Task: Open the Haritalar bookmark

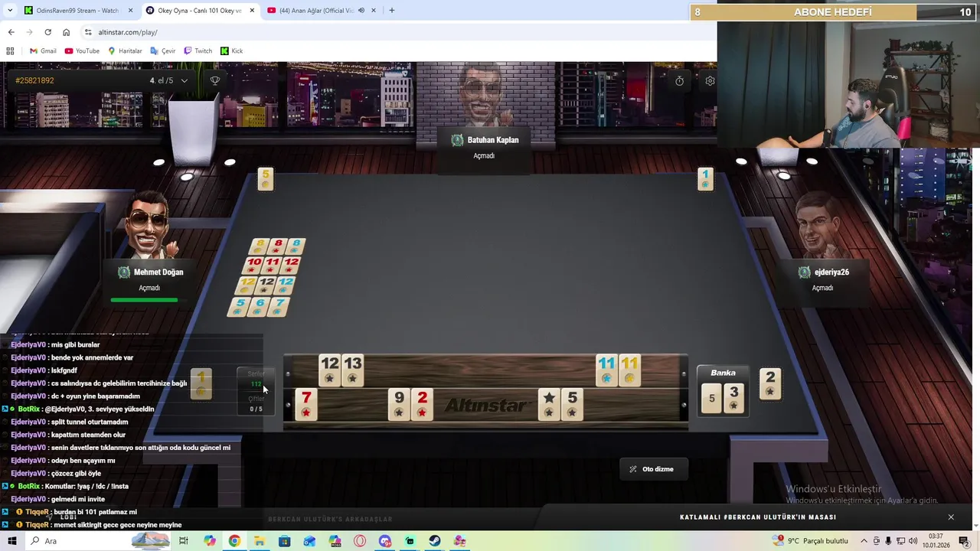Action: 125,51
